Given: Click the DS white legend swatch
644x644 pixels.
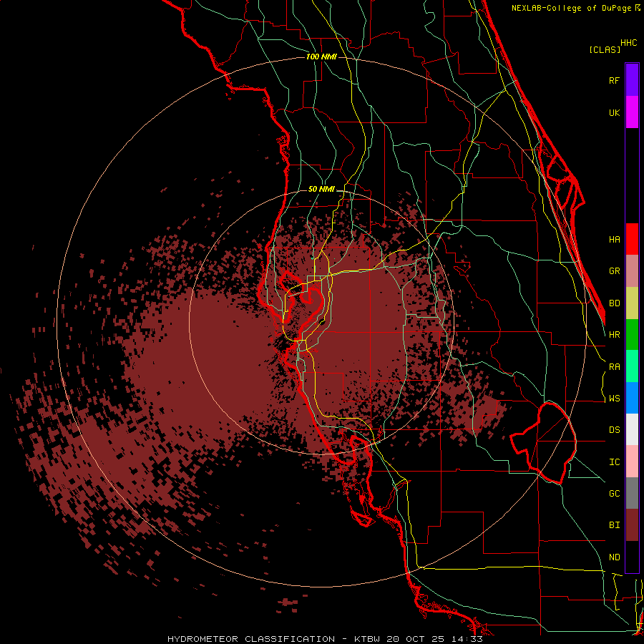Looking at the screenshot, I should point(632,429).
